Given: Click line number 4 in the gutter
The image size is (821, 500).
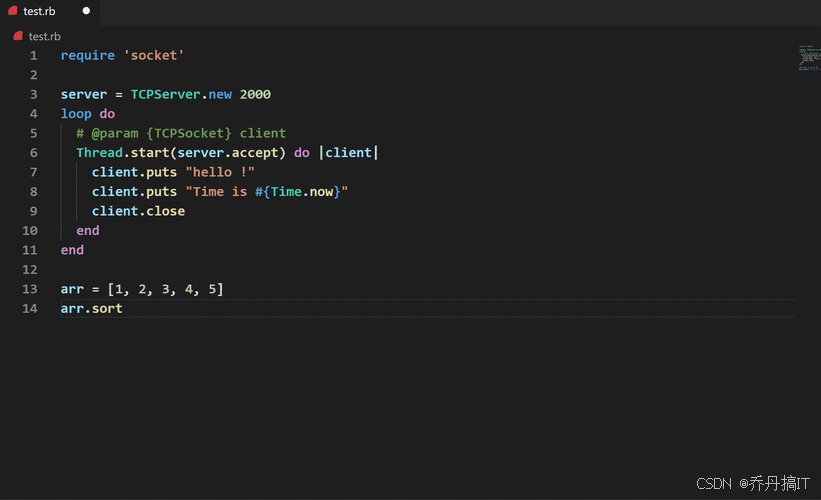Looking at the screenshot, I should [x=34, y=114].
